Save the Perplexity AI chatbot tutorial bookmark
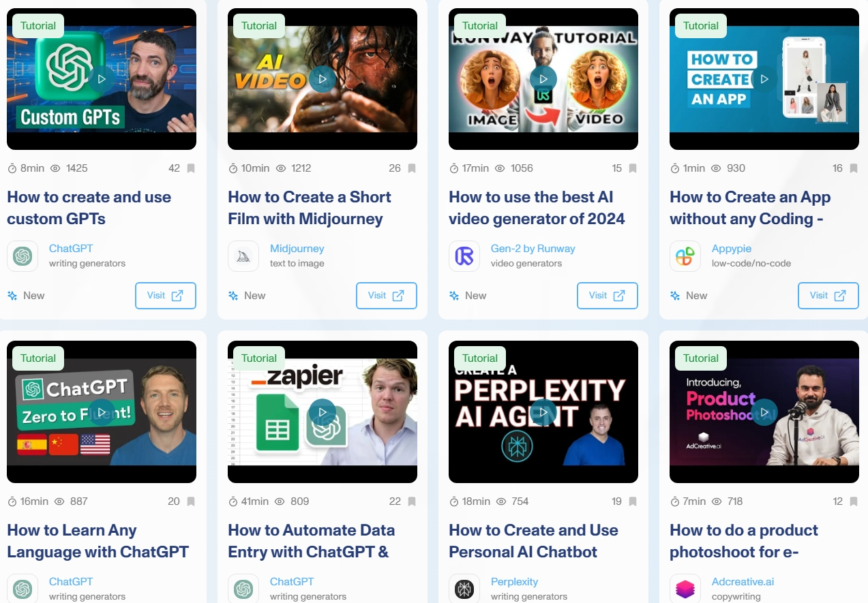This screenshot has width=868, height=603. click(x=633, y=501)
